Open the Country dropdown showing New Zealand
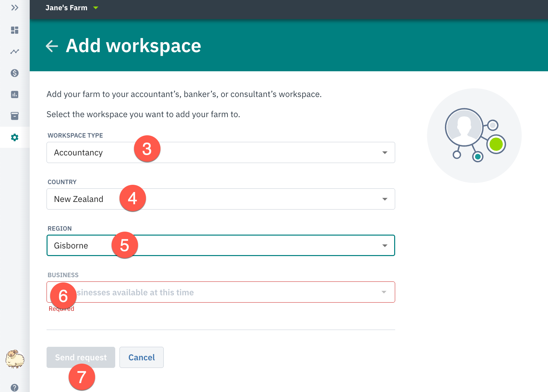 tap(221, 199)
